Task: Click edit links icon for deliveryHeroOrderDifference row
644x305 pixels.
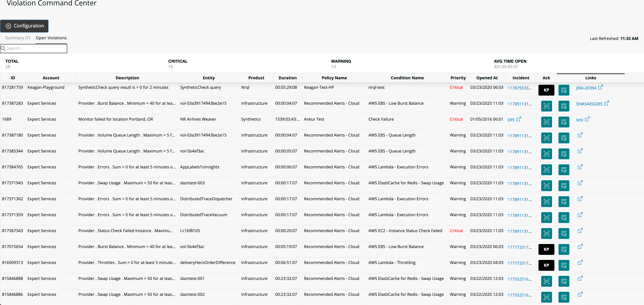Action: click(564, 265)
